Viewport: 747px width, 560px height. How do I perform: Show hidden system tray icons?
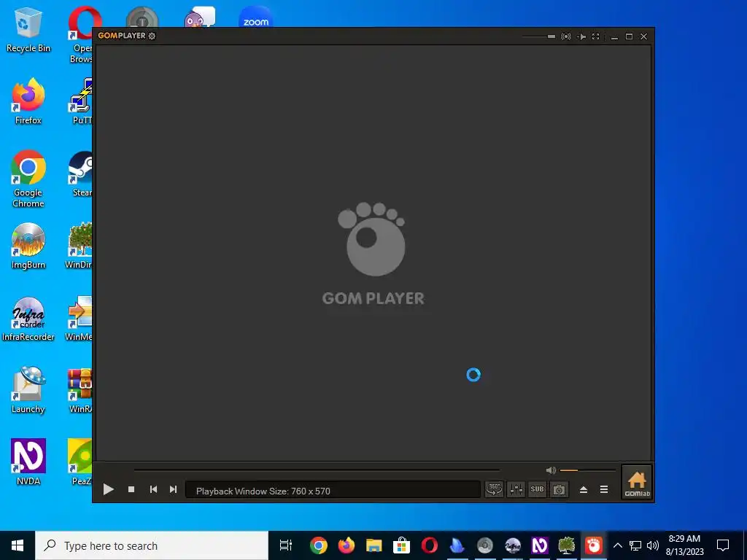pyautogui.click(x=617, y=545)
